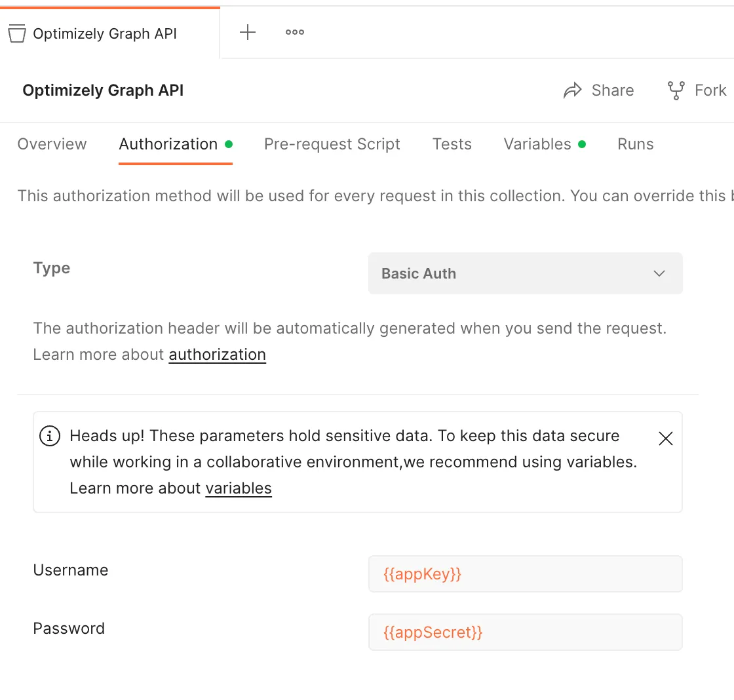The height and width of the screenshot is (700, 734).
Task: Open the Basic Auth type dropdown
Action: pyautogui.click(x=525, y=273)
